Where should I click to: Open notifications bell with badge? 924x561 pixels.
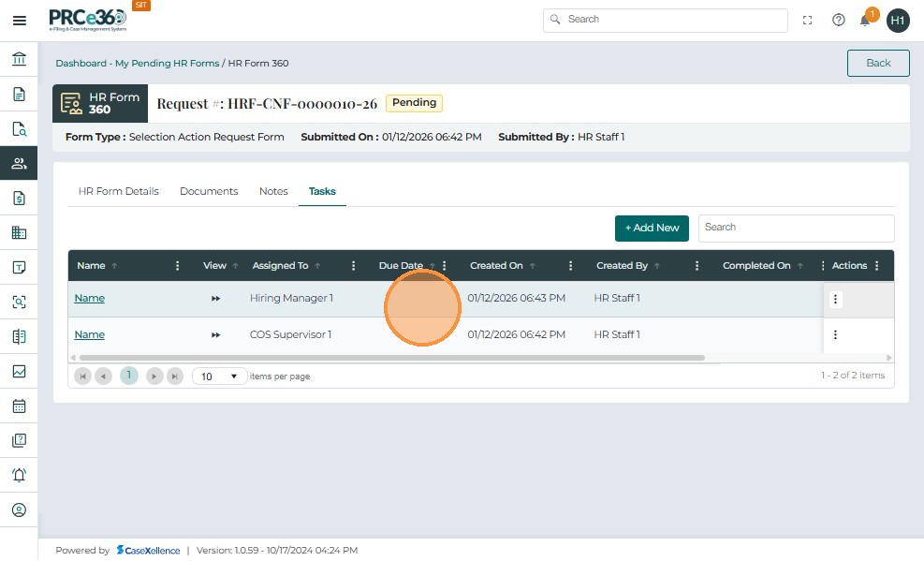pyautogui.click(x=866, y=20)
